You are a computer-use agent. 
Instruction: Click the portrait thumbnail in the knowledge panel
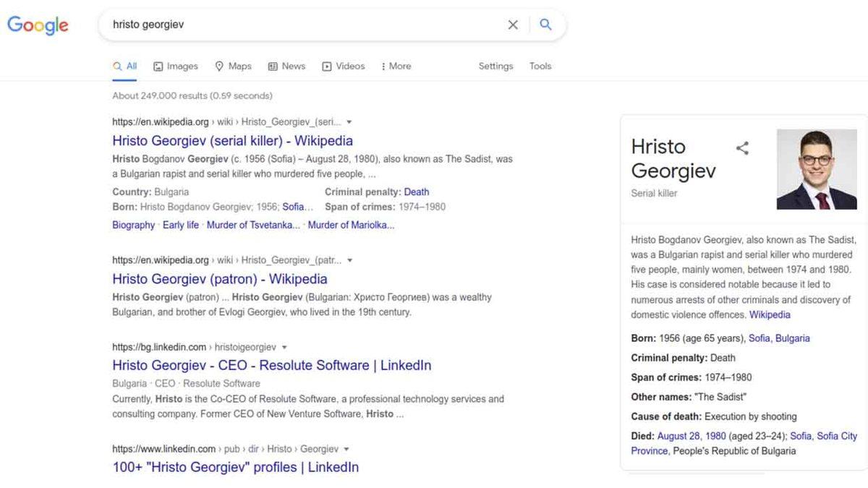click(817, 168)
